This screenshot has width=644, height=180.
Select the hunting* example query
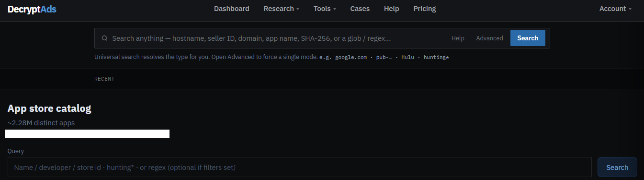(x=436, y=57)
